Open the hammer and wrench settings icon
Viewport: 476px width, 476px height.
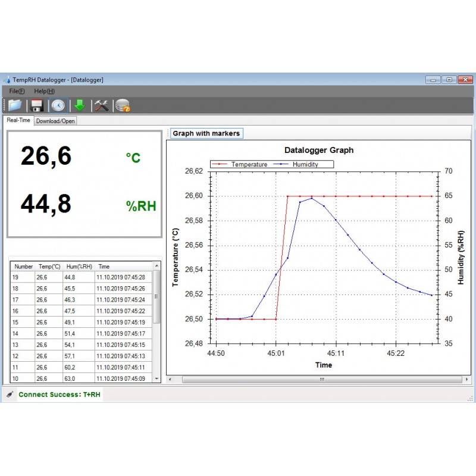click(x=102, y=106)
